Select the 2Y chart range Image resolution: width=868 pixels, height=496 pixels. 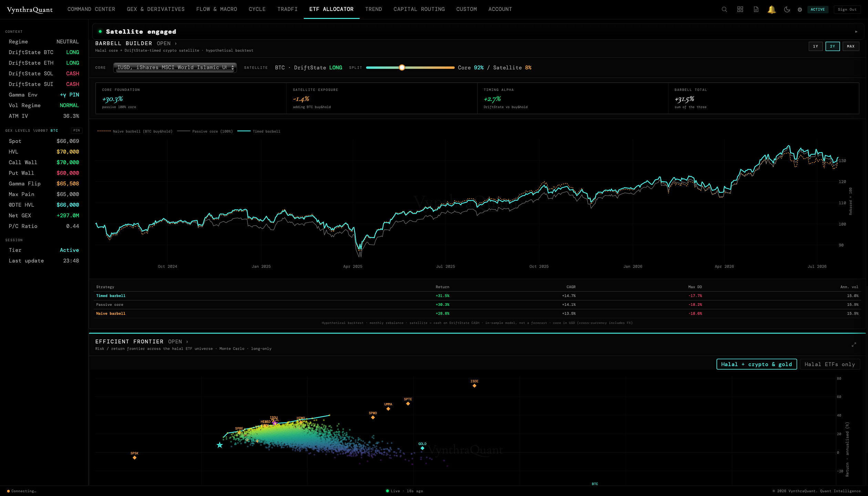pos(833,46)
